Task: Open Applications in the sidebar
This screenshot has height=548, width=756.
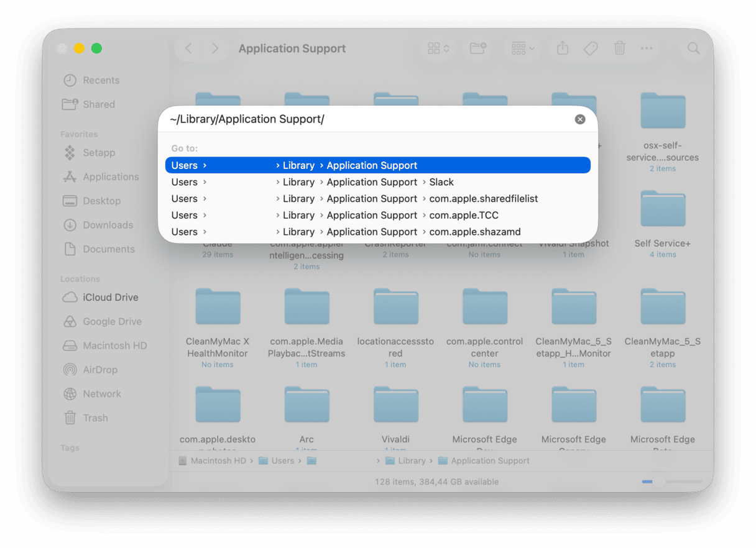Action: tap(101, 176)
